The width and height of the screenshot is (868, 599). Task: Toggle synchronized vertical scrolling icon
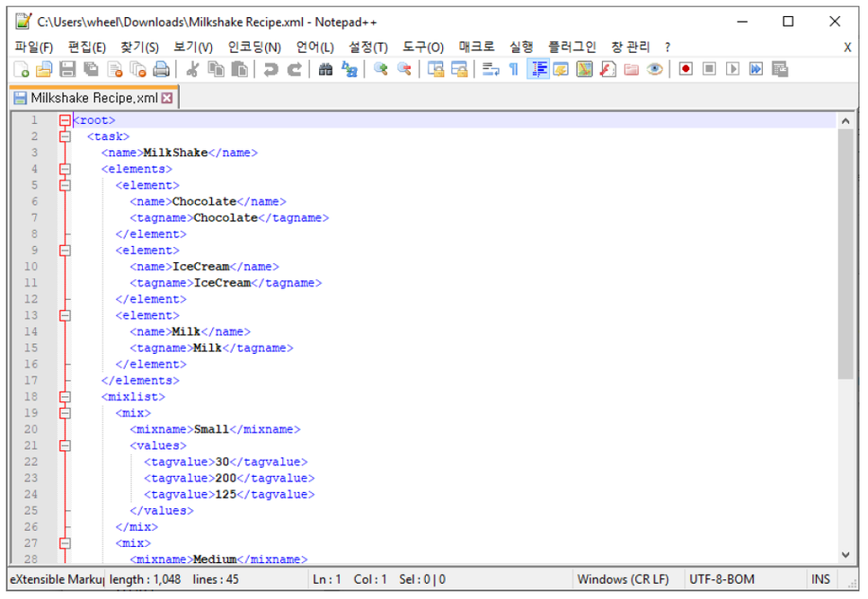pyautogui.click(x=436, y=69)
